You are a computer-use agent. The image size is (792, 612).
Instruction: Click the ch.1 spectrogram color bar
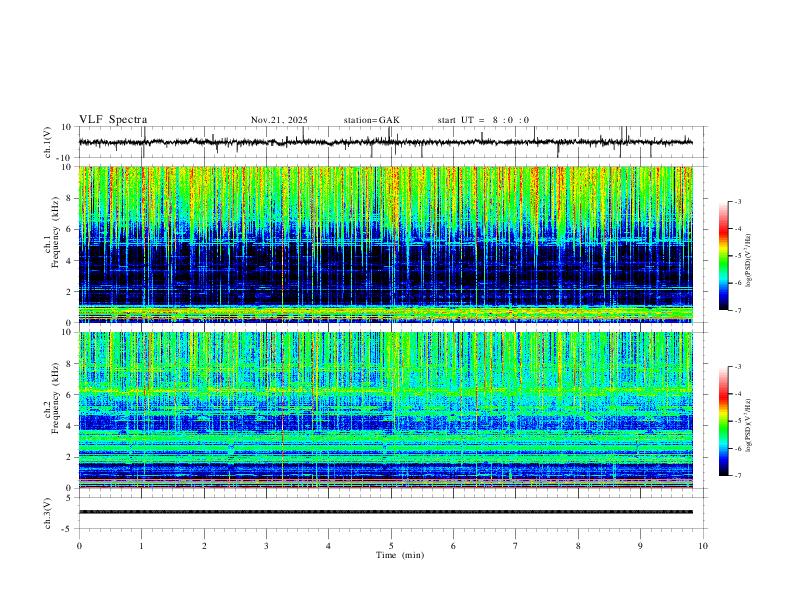coord(723,256)
